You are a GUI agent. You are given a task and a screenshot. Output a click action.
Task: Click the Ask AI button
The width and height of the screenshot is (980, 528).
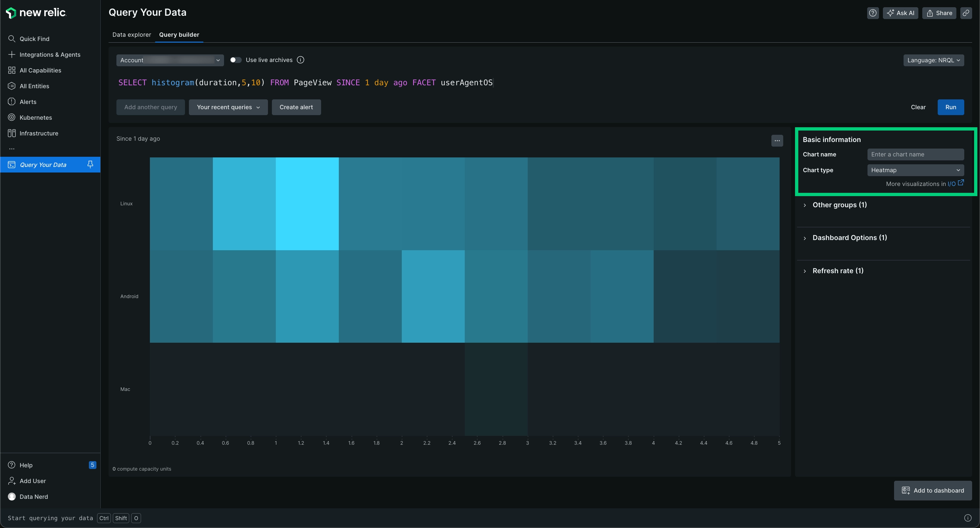(x=901, y=13)
